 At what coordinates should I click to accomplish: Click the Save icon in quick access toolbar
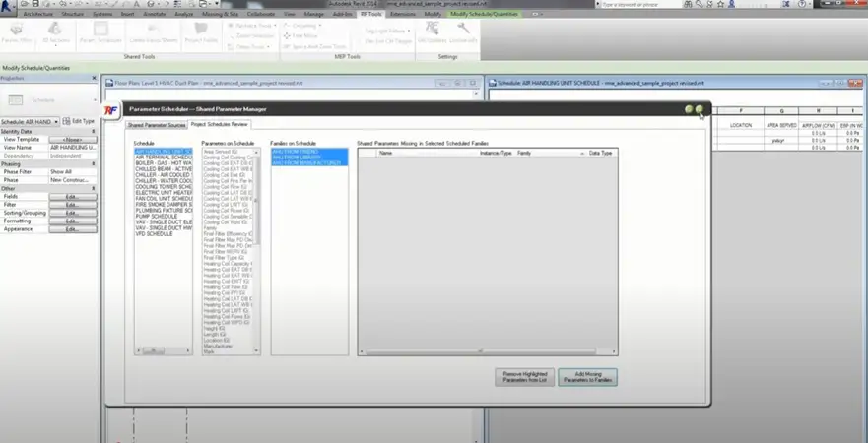tap(35, 4)
